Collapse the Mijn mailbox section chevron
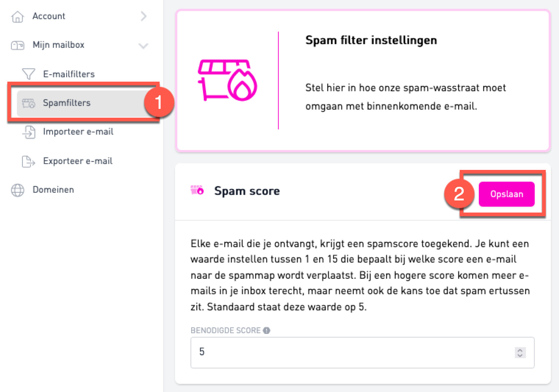 click(143, 46)
